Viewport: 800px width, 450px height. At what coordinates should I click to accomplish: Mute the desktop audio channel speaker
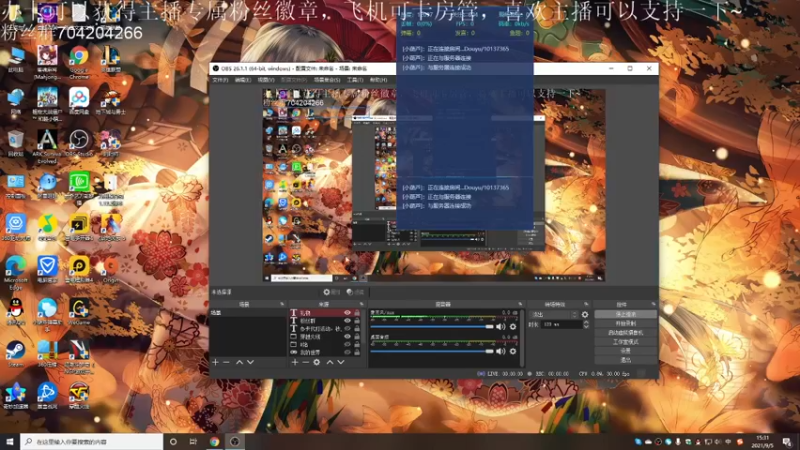[501, 351]
